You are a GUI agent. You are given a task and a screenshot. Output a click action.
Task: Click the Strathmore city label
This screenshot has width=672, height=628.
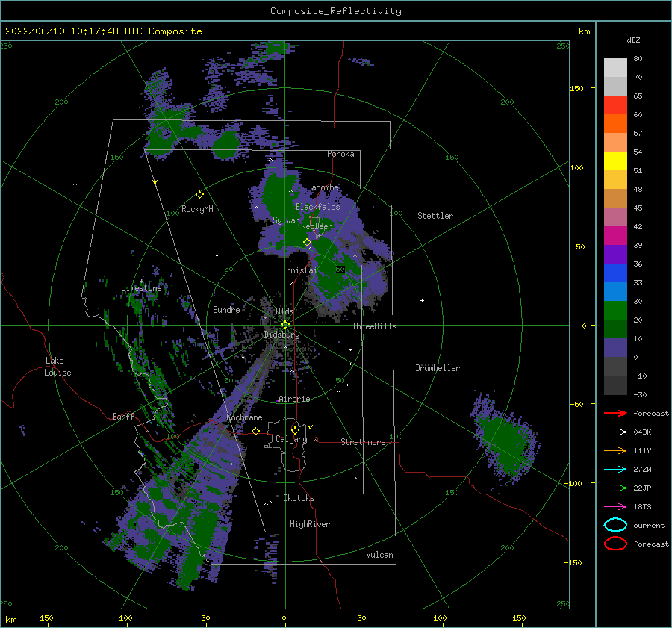point(363,442)
